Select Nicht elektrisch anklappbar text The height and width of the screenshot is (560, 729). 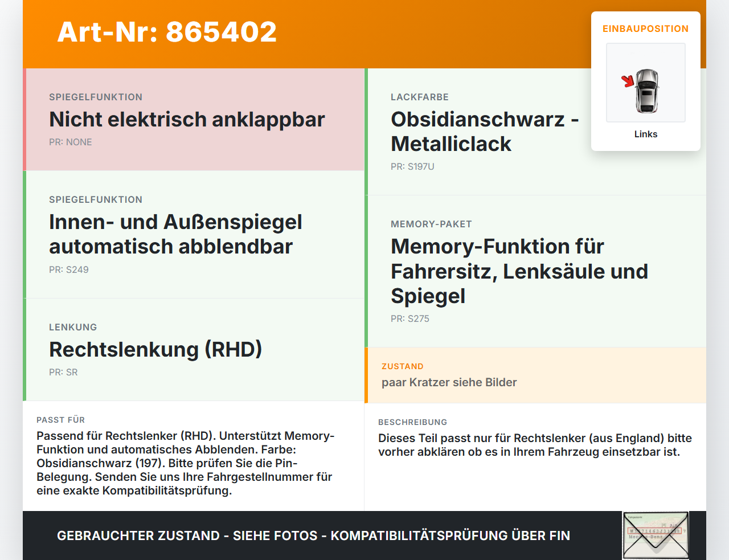(187, 120)
